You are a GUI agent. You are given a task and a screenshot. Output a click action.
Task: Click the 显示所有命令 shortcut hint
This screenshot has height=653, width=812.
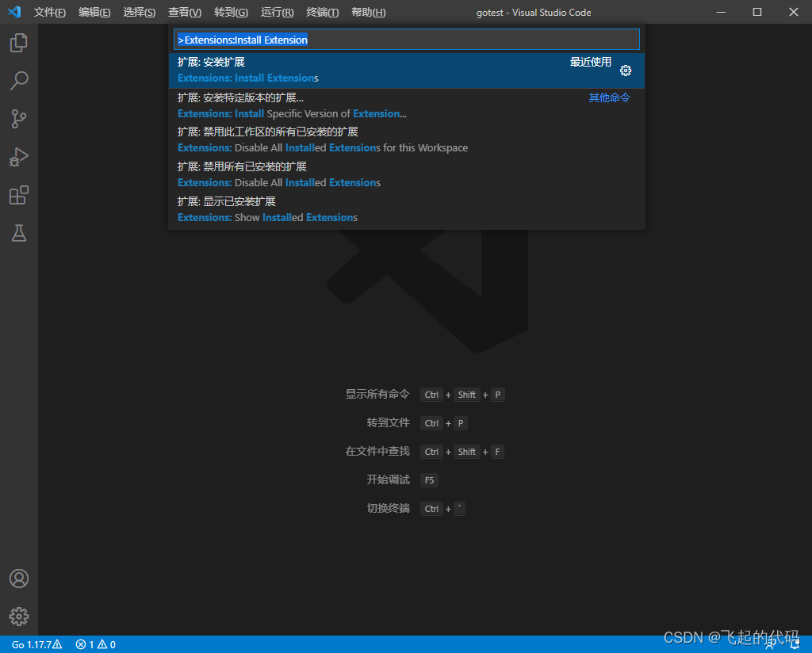(x=425, y=395)
